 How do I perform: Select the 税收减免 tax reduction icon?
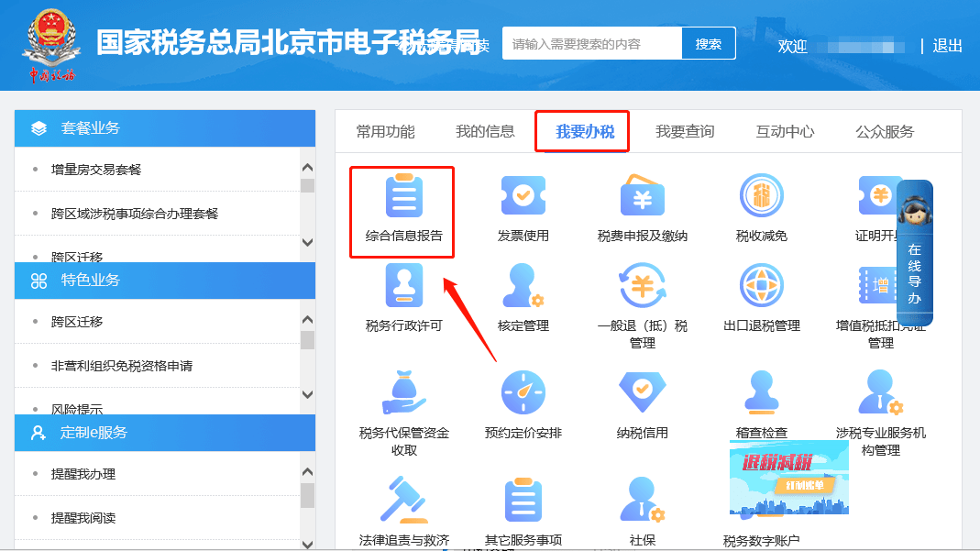(x=760, y=204)
